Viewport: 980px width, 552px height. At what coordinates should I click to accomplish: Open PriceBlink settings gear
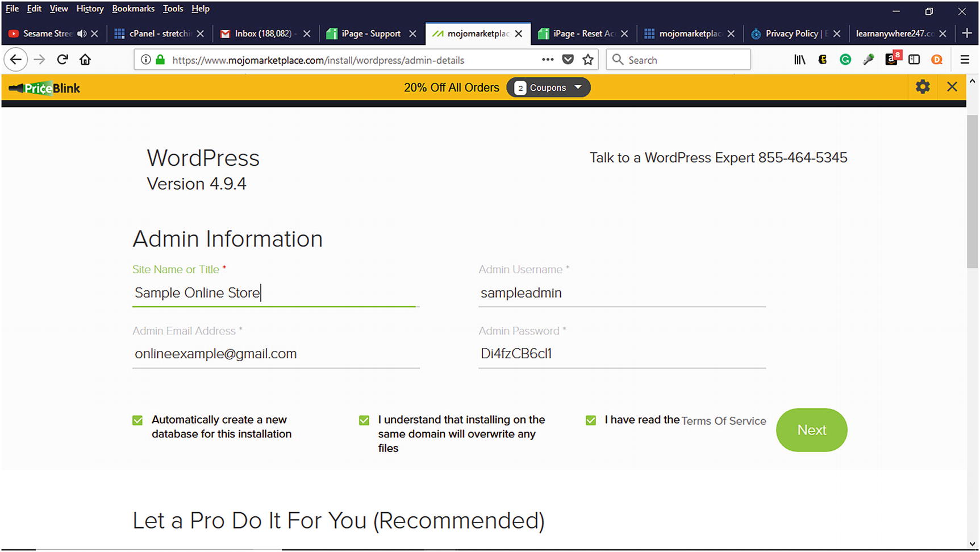(x=923, y=87)
